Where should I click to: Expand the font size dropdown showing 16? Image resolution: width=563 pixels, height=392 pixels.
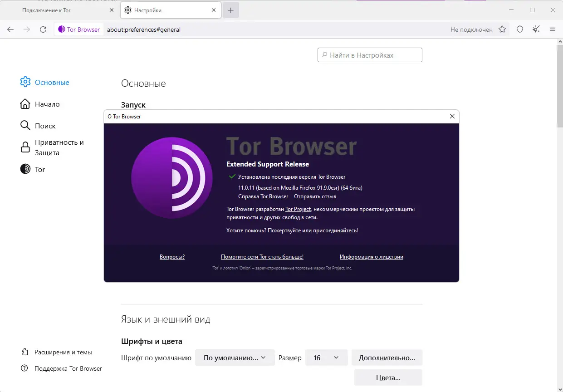(326, 358)
